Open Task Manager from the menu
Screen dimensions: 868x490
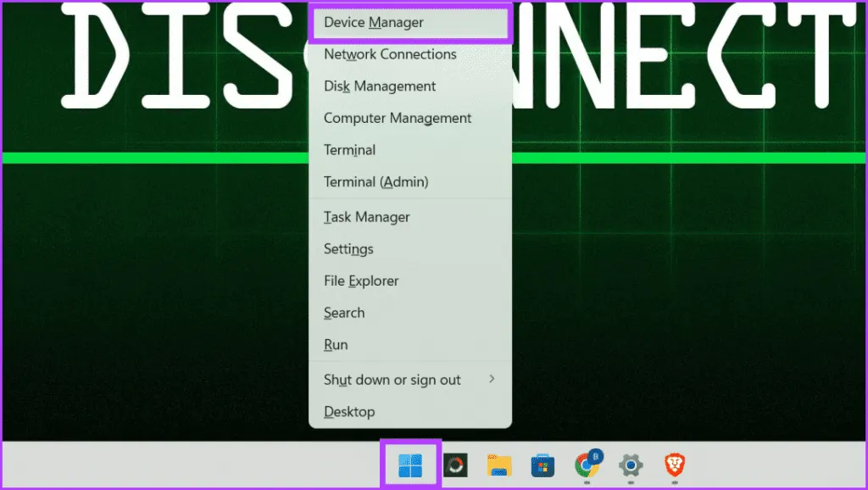pos(366,217)
